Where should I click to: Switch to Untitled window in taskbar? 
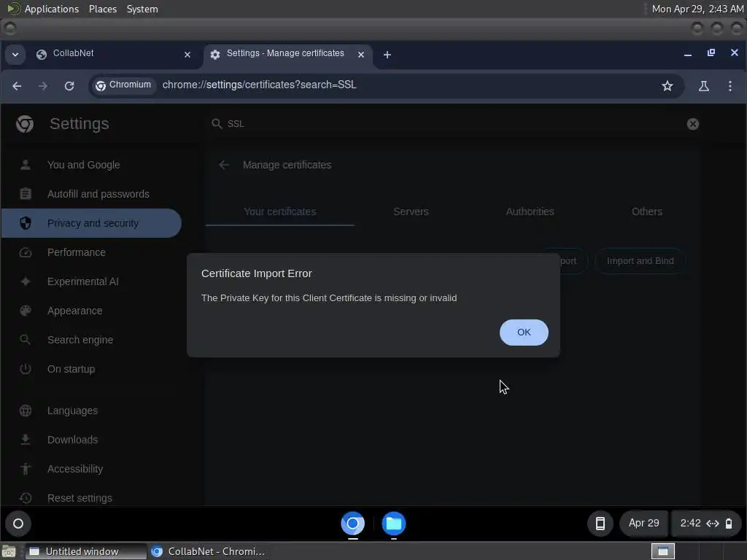tap(86, 551)
